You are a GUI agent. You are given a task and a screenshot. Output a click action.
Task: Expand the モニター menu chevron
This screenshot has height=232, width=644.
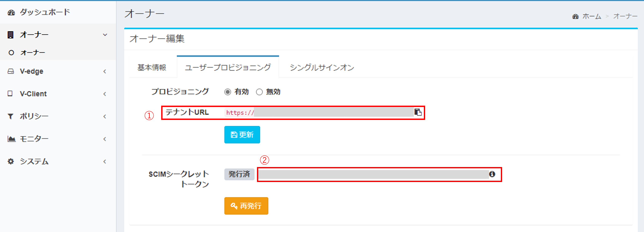[105, 139]
